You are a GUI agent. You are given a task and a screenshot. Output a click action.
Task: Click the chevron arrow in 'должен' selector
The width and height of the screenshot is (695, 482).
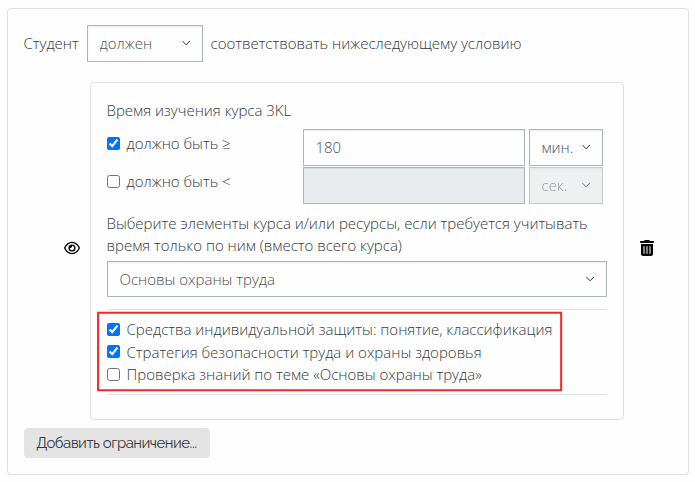pyautogui.click(x=185, y=44)
